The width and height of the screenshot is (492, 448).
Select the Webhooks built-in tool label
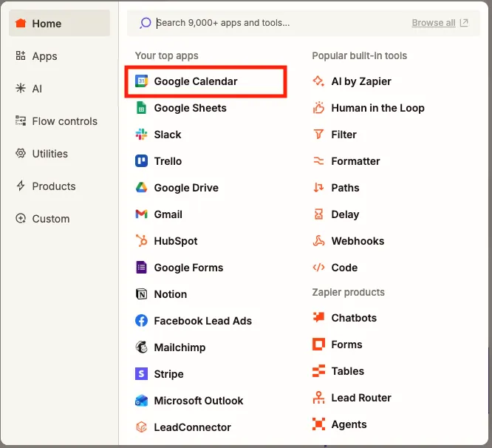[358, 241]
